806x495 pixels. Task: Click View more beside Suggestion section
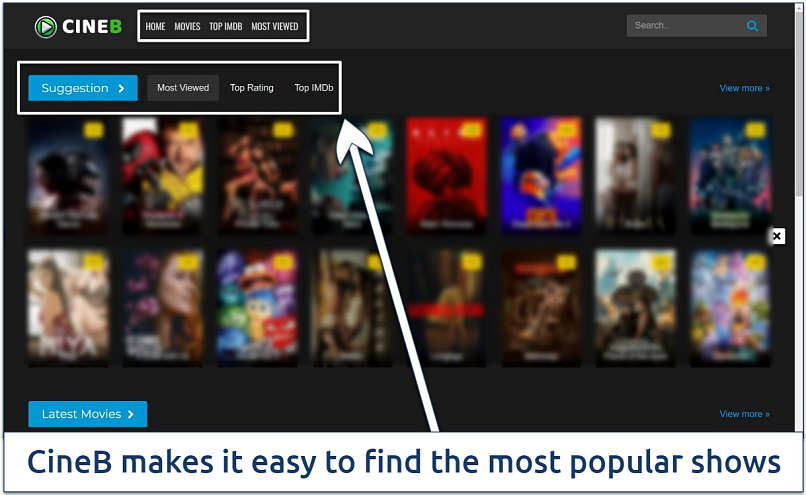[x=744, y=88]
